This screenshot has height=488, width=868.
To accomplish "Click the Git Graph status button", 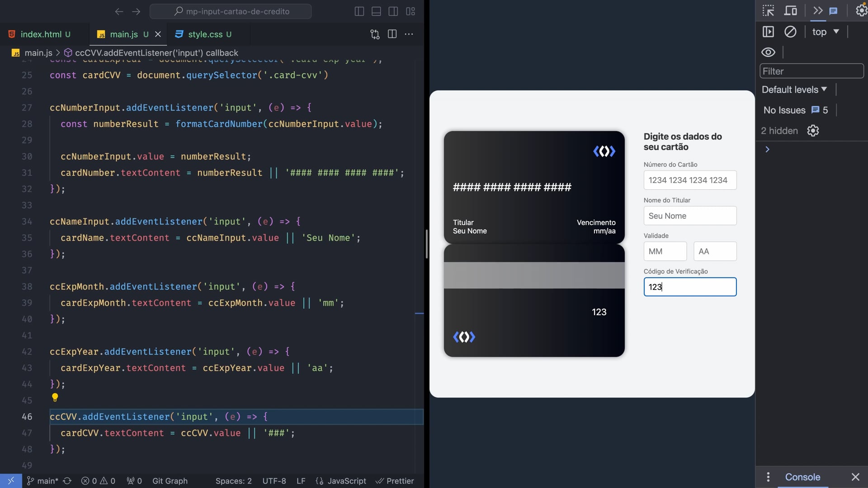I will pos(170,481).
